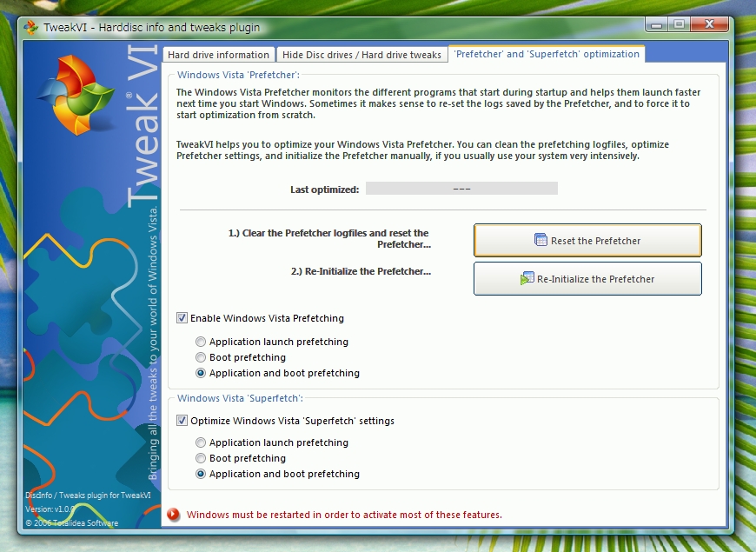Click the '2.) Re-Initialize the Prefetcher...' label

[x=361, y=271]
